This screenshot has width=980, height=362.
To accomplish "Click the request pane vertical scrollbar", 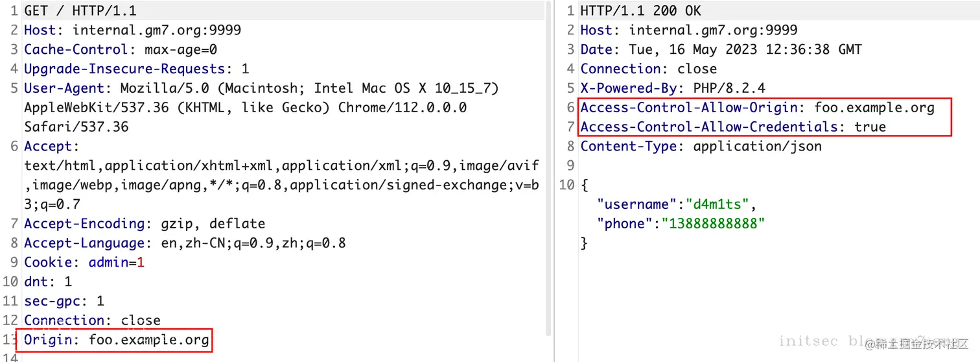I will click(x=548, y=169).
